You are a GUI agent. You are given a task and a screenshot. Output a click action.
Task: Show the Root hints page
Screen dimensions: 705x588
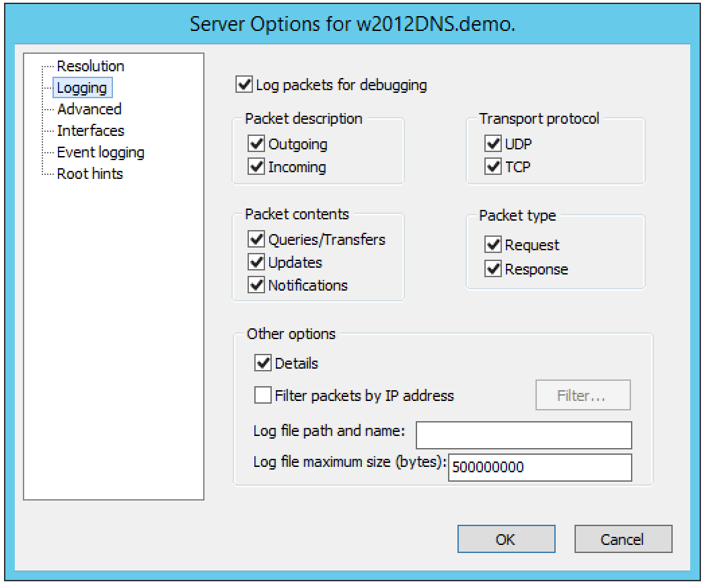(x=89, y=174)
